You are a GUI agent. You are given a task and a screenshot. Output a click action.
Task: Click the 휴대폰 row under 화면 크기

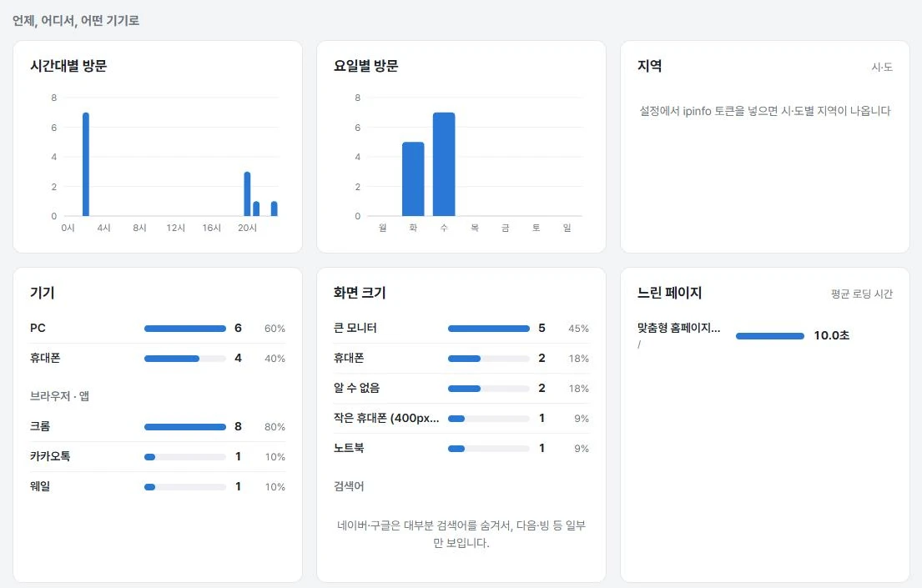pyautogui.click(x=461, y=358)
